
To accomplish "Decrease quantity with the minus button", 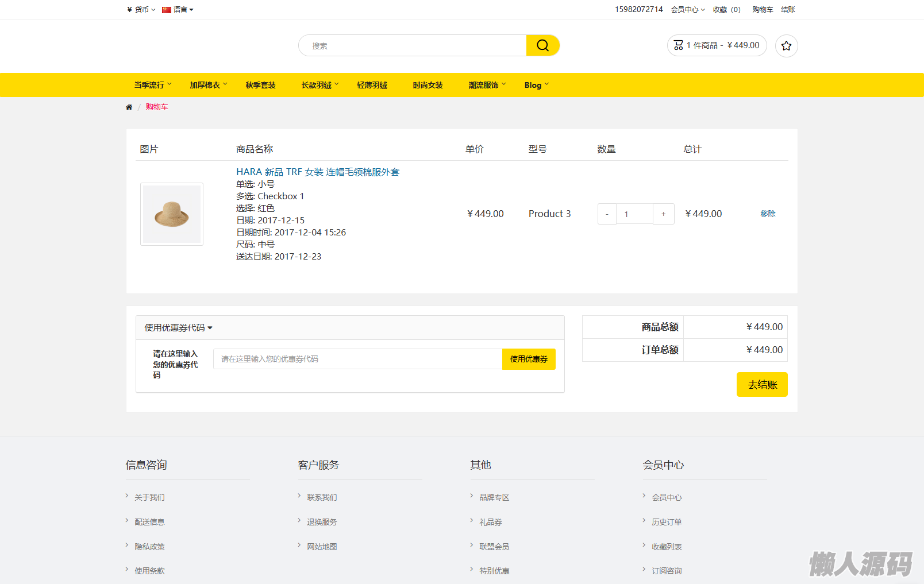I will coord(607,214).
